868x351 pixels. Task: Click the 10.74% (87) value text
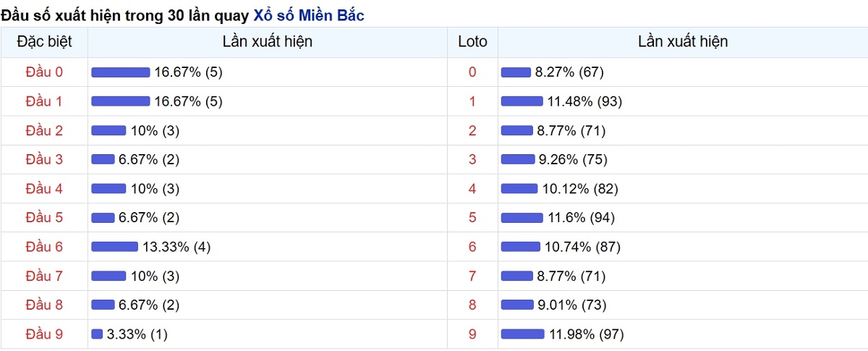coord(582,247)
